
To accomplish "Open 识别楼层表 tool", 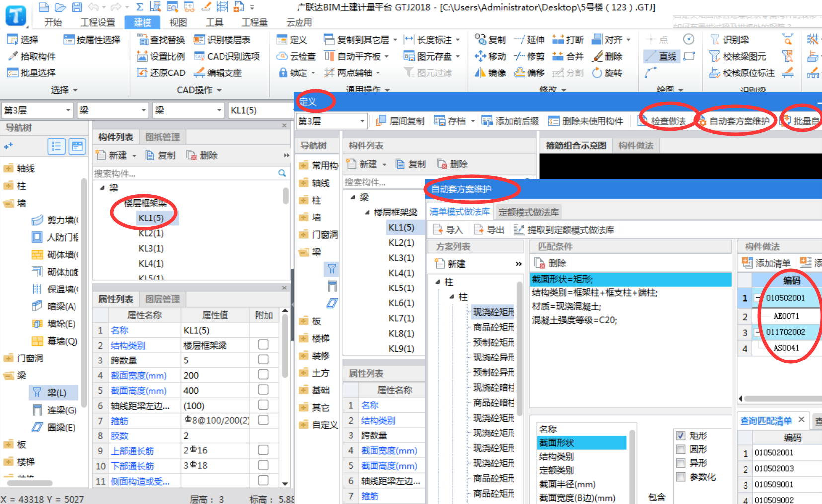I will coord(222,40).
